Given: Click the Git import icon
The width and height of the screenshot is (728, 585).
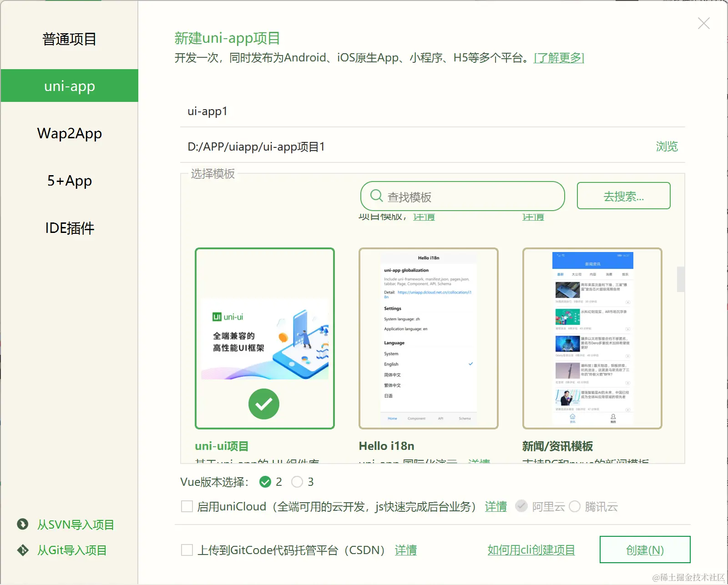Looking at the screenshot, I should pyautogui.click(x=23, y=550).
